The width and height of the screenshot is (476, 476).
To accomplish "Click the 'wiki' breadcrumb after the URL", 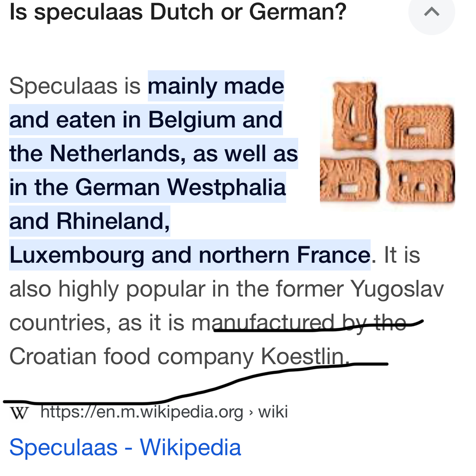I will point(273,412).
